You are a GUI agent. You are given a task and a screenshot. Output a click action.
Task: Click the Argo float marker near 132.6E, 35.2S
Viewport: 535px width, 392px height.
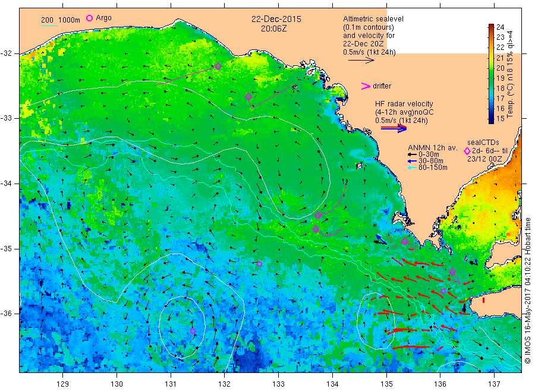pos(259,264)
